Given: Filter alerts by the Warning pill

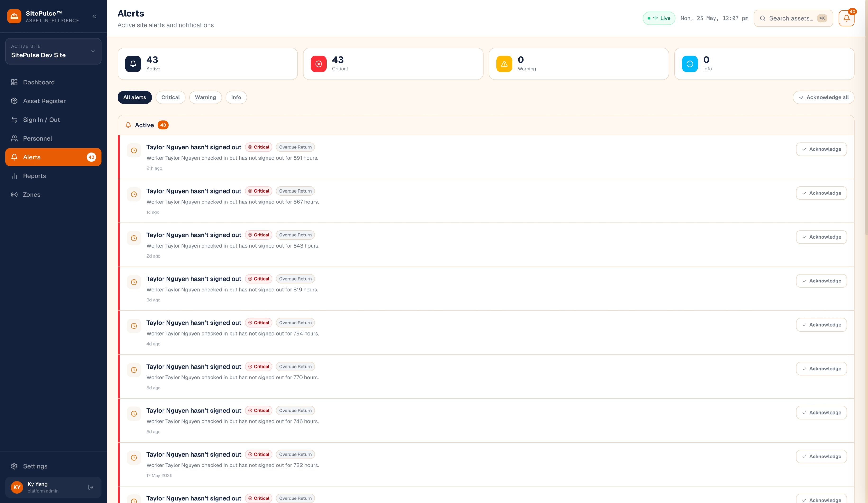Looking at the screenshot, I should pos(205,97).
